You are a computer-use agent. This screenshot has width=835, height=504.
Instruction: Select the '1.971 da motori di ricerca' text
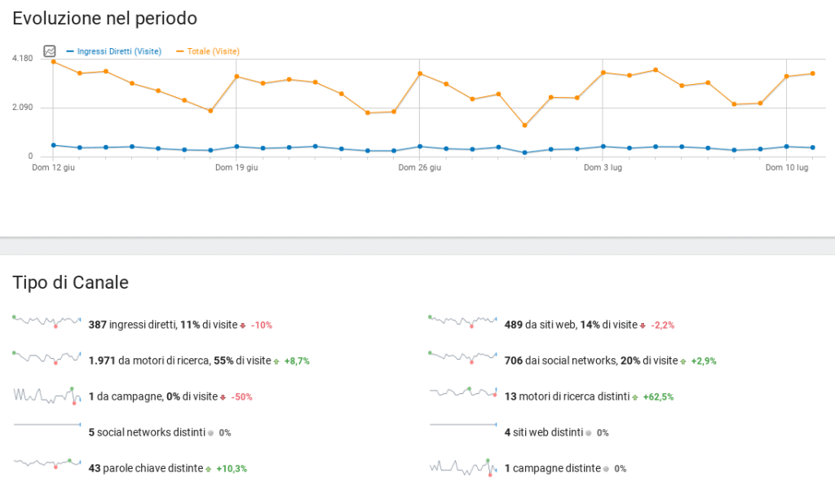149,360
